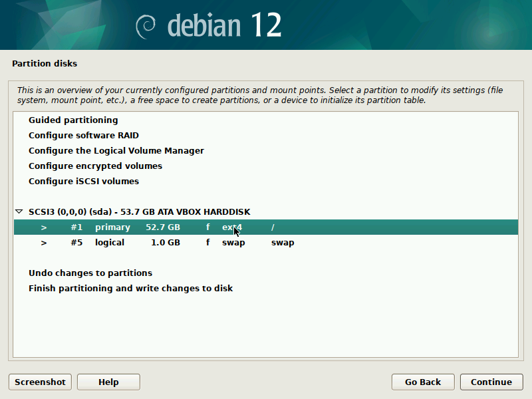Select Finish partitioning and write changes to disk

[130, 289]
